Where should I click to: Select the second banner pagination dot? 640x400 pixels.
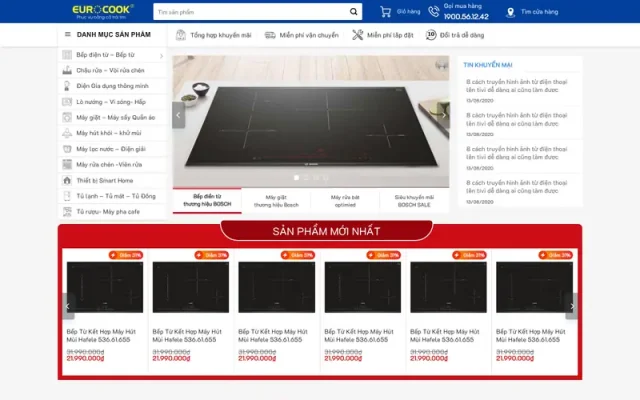(307, 178)
